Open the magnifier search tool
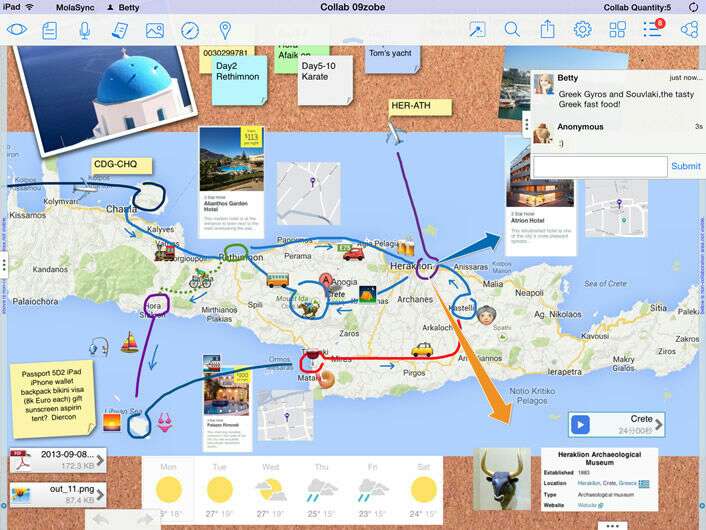The height and width of the screenshot is (530, 706). 512,30
